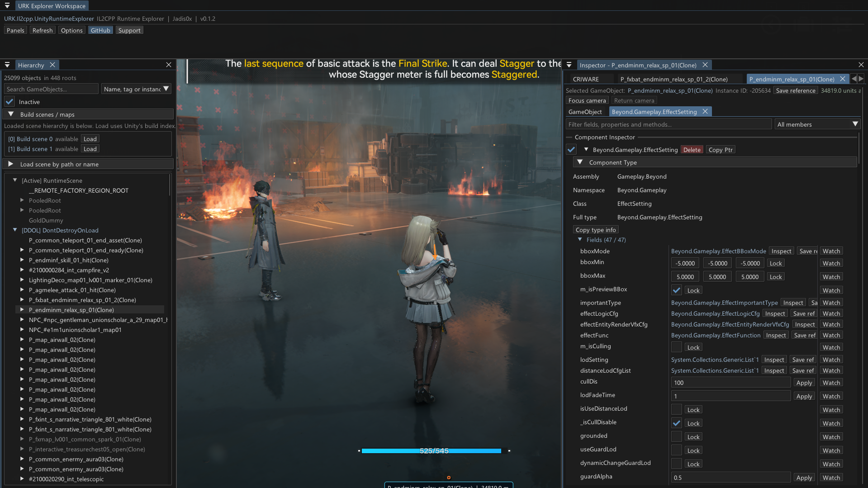Toggle the Inactive checkbox
Viewport: 868px width, 488px height.
(x=9, y=102)
